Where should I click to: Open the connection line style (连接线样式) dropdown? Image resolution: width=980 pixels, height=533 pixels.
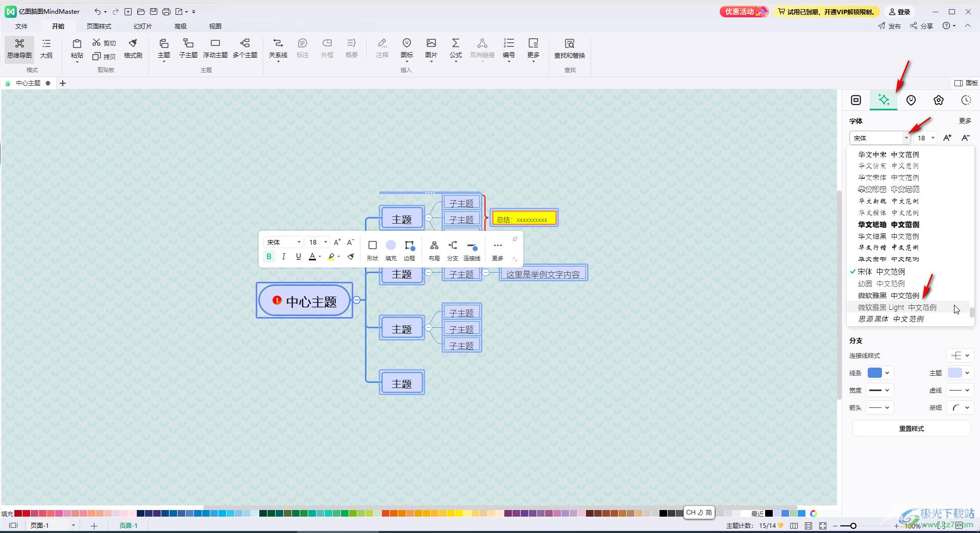tap(960, 355)
